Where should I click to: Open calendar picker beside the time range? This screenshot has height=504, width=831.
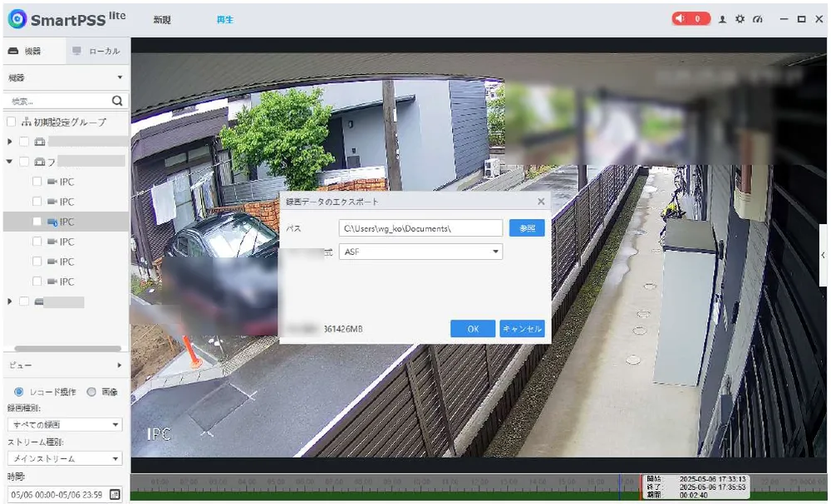point(115,495)
